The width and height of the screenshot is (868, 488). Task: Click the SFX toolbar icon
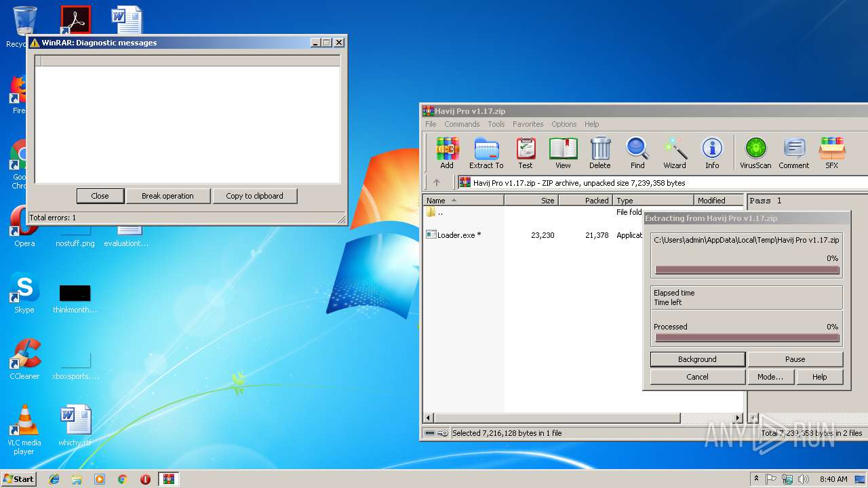831,153
